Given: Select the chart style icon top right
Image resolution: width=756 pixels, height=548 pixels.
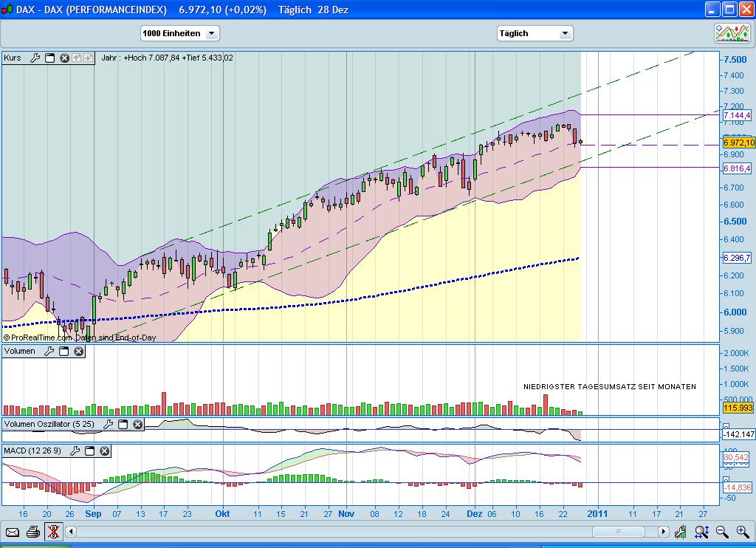Looking at the screenshot, I should pos(731,32).
